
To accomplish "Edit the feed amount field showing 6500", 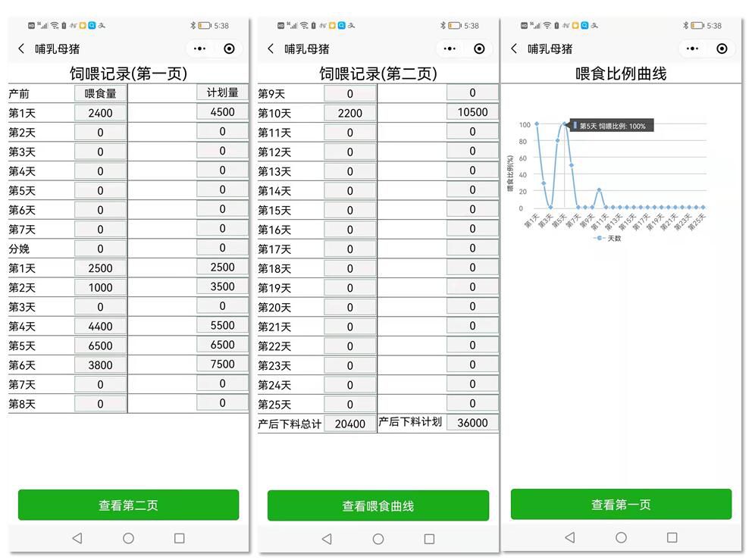I will 100,346.
